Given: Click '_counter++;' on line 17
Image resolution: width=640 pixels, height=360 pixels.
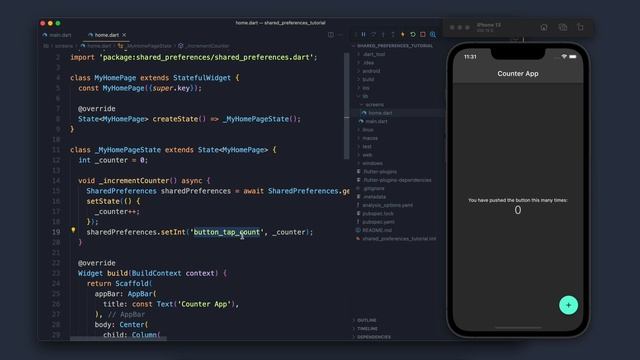Looking at the screenshot, I should tap(117, 212).
